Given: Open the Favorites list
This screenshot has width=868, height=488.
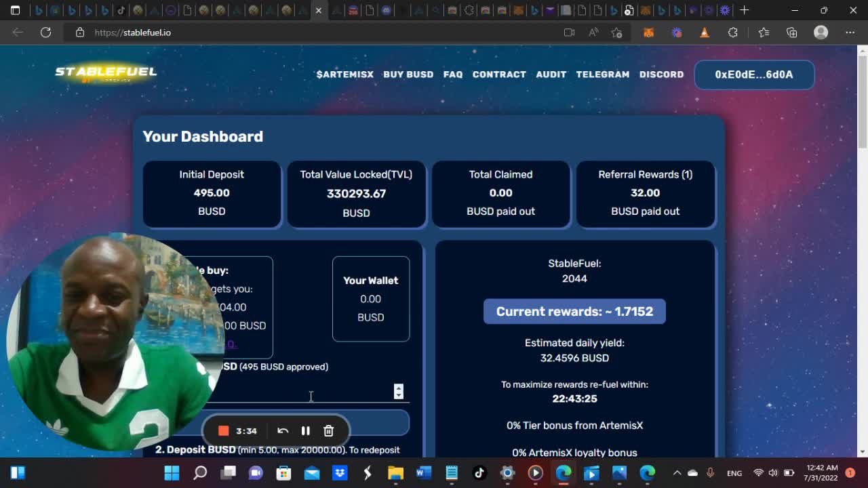Looking at the screenshot, I should click(764, 33).
